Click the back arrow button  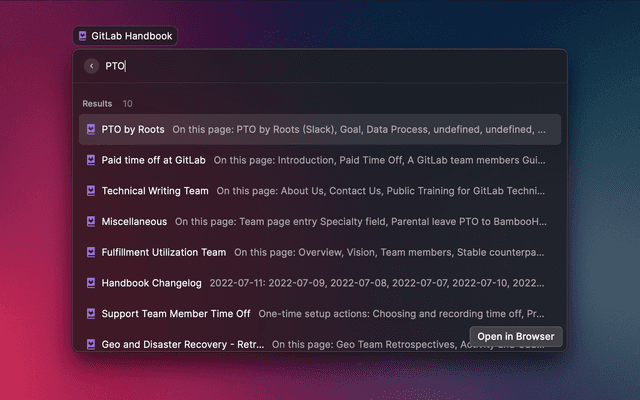pos(91,66)
